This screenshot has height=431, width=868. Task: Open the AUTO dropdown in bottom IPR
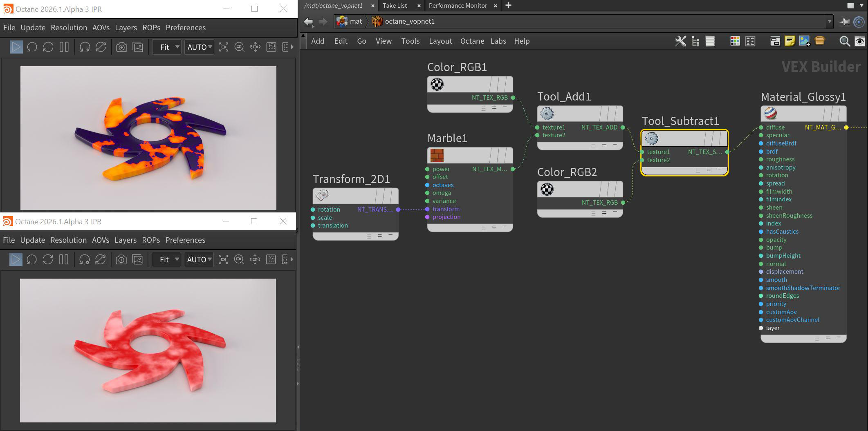[x=199, y=259]
